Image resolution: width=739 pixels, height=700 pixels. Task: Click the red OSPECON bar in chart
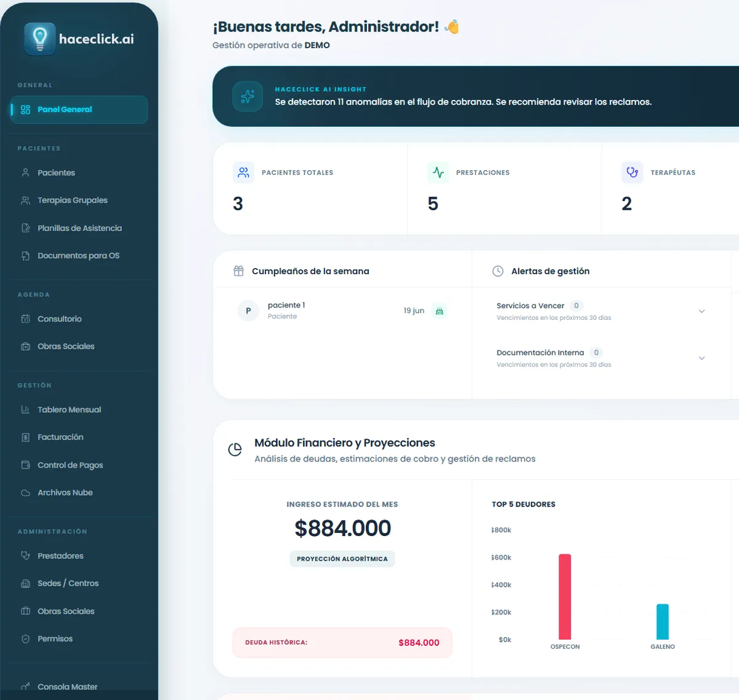[565, 596]
